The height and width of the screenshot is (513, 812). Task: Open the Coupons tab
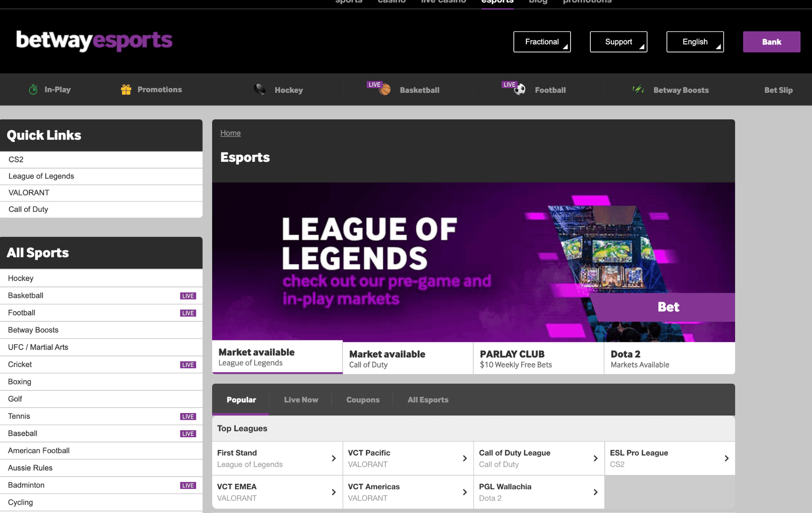click(362, 400)
